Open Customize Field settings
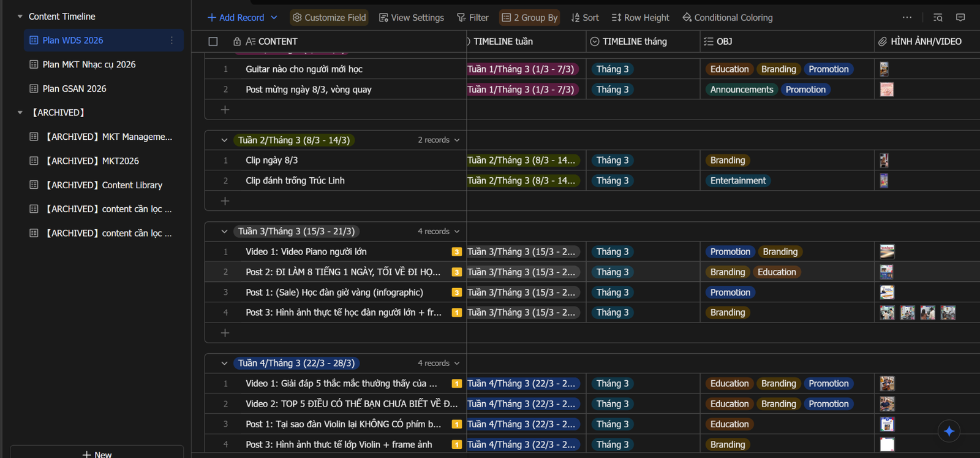 (x=329, y=18)
